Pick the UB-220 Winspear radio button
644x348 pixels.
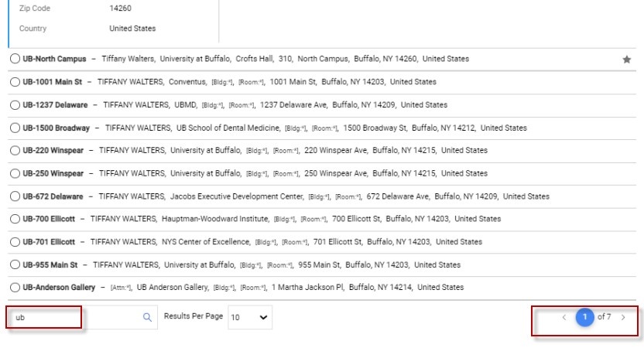click(x=15, y=150)
